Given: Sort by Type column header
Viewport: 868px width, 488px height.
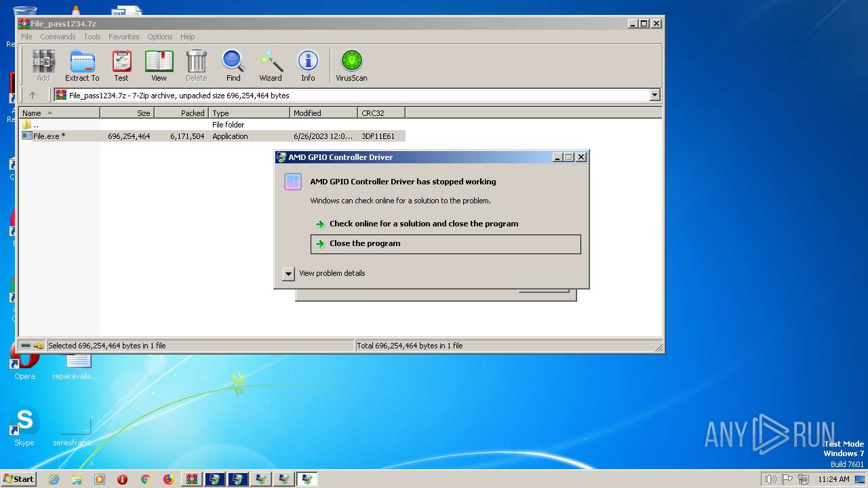Looking at the screenshot, I should coord(250,113).
